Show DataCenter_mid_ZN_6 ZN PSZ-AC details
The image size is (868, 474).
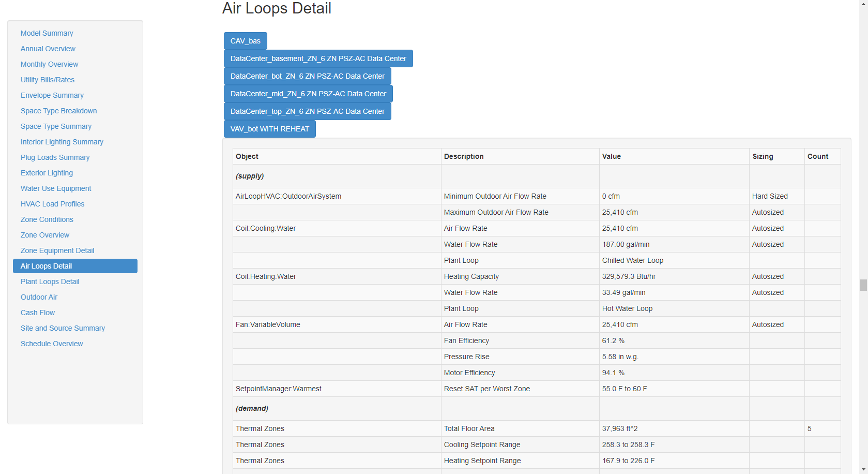pos(308,94)
